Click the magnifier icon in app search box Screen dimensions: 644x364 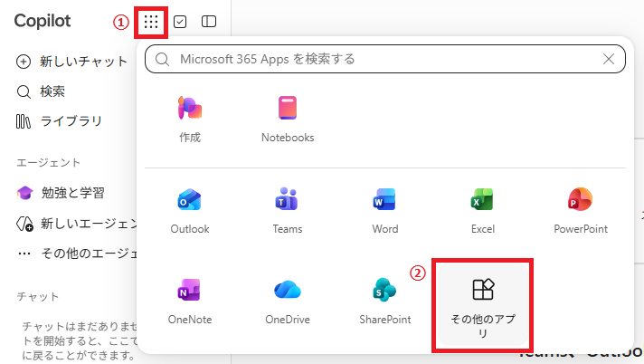coord(162,59)
